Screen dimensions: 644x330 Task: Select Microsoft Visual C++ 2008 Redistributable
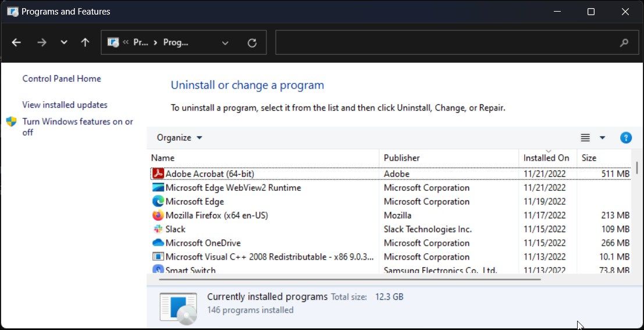269,257
